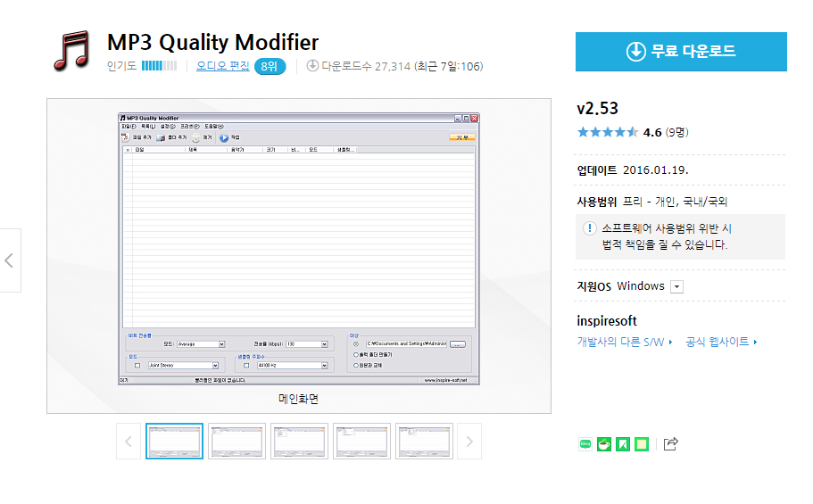Click orange 기부 donate button in preview
This screenshot has width=813, height=504.
pyautogui.click(x=461, y=137)
